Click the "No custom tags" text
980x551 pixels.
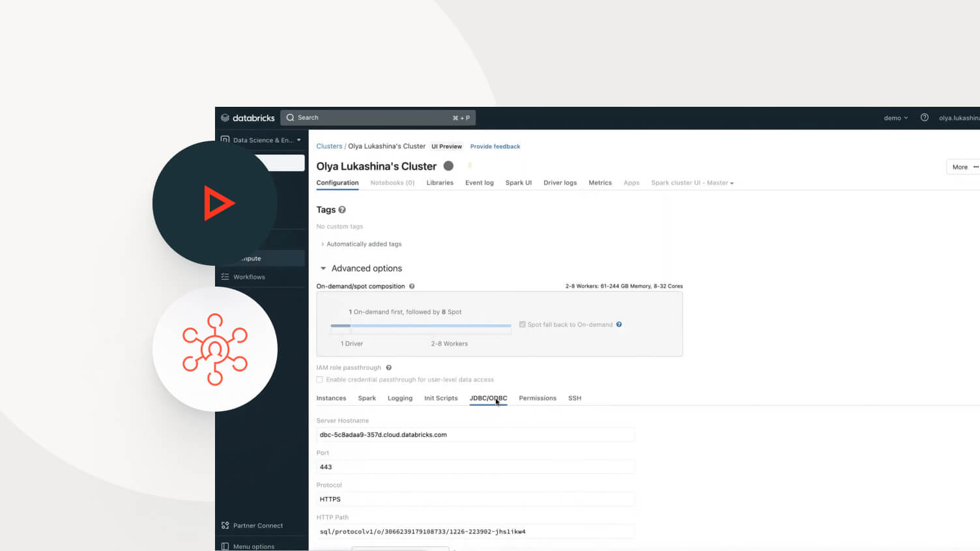tap(339, 227)
